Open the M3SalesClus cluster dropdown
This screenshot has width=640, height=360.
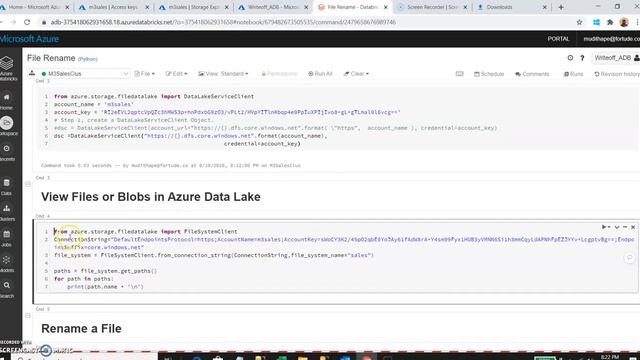[85, 73]
